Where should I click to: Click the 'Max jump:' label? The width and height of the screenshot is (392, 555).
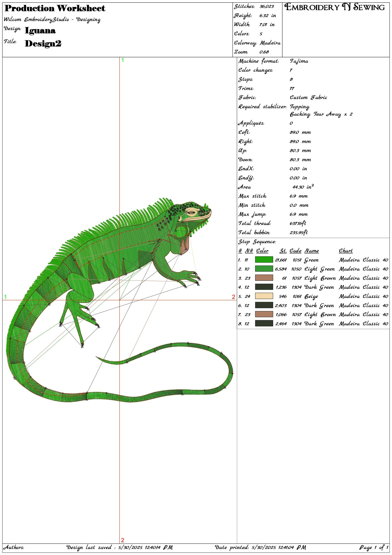pos(252,214)
